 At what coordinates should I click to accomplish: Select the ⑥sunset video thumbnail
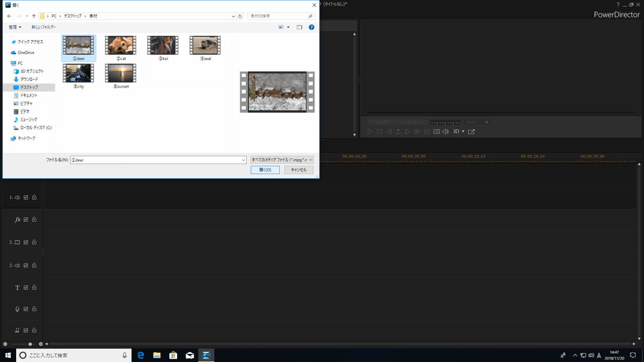(x=121, y=76)
